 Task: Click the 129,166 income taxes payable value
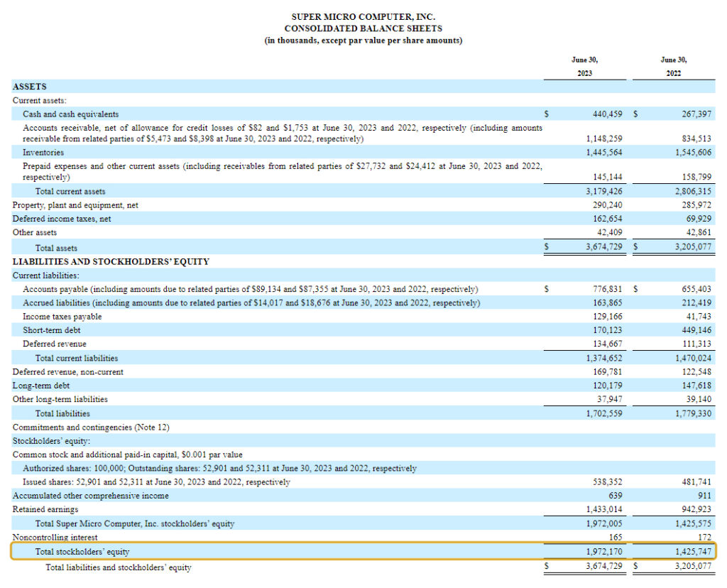click(608, 317)
